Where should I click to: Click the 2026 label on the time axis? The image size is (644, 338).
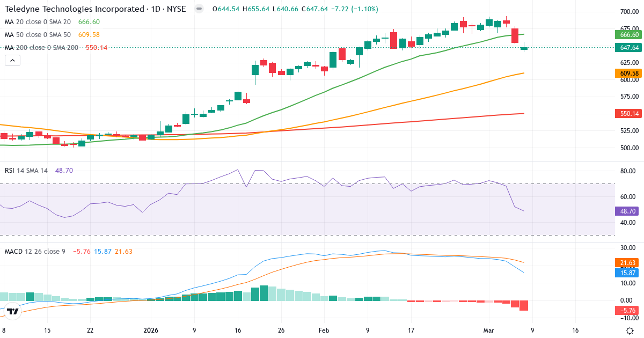[151, 330]
